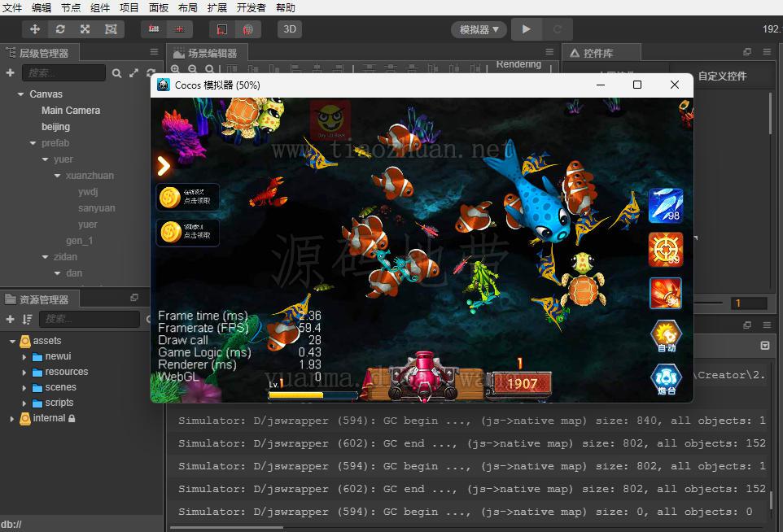The image size is (783, 532).
Task: Open the 扩展 menu
Action: (x=217, y=8)
